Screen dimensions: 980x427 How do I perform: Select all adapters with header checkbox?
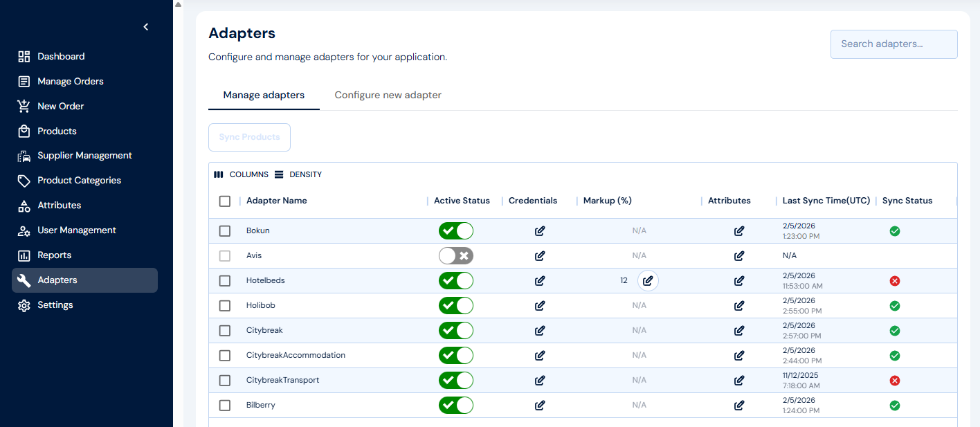pos(225,201)
